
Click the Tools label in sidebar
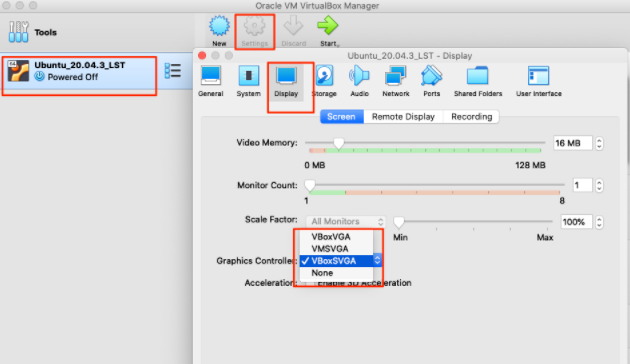point(45,32)
